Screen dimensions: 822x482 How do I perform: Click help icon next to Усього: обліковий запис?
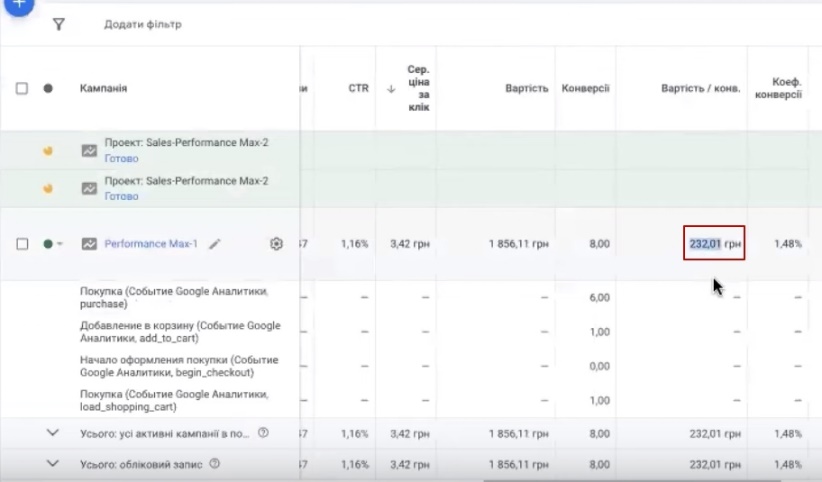pyautogui.click(x=214, y=464)
